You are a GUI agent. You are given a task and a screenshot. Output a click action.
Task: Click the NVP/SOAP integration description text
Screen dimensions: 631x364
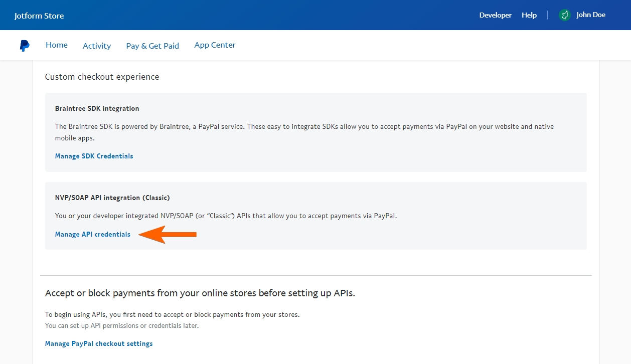click(x=226, y=216)
